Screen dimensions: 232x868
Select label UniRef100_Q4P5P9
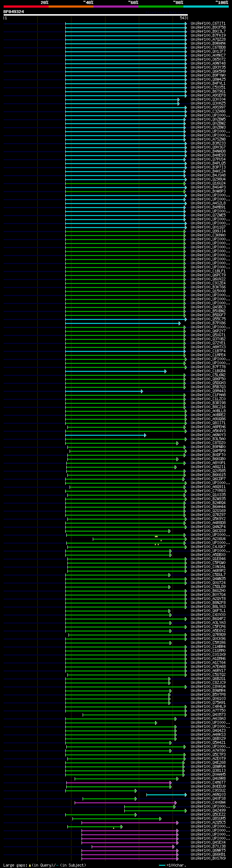(208, 451)
